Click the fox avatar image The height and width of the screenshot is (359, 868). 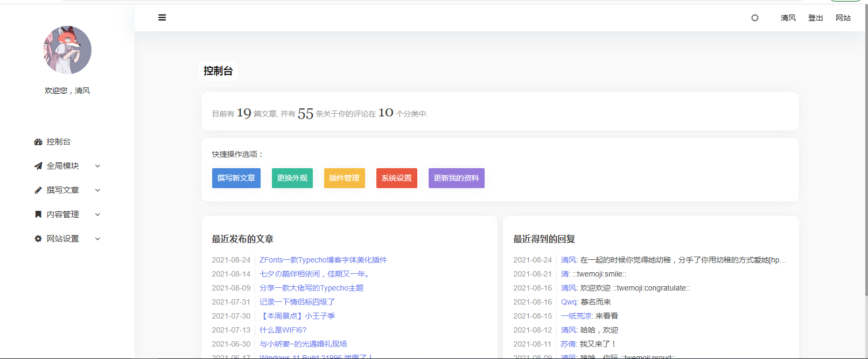(x=67, y=50)
